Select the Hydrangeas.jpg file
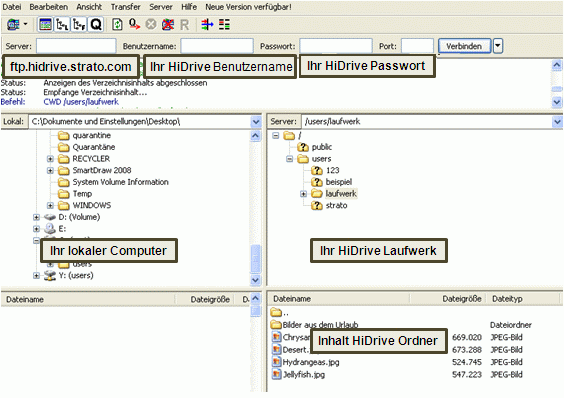 tap(306, 362)
